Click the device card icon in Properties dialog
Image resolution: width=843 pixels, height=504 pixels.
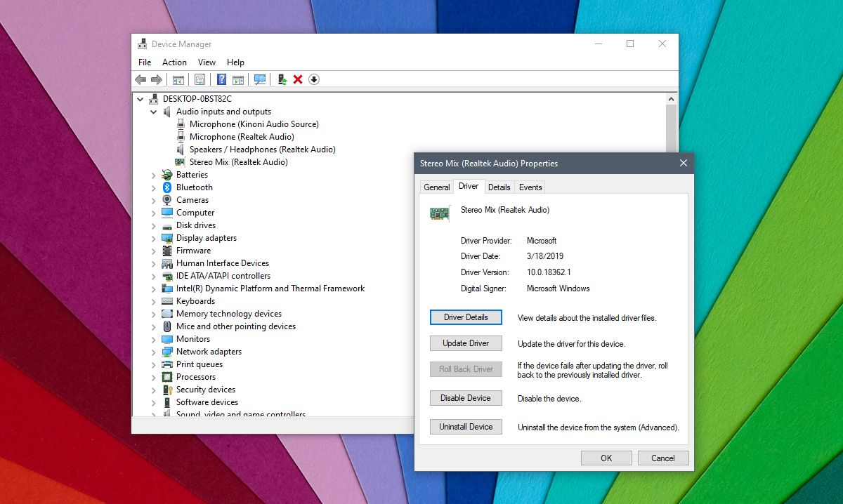point(440,213)
